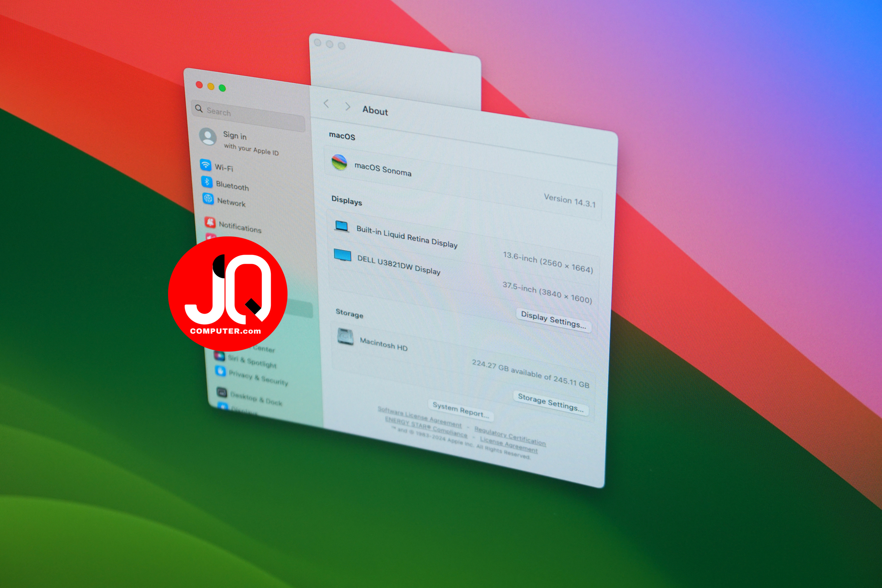The width and height of the screenshot is (882, 588).
Task: Open the Software License Agreement link
Action: click(x=419, y=417)
